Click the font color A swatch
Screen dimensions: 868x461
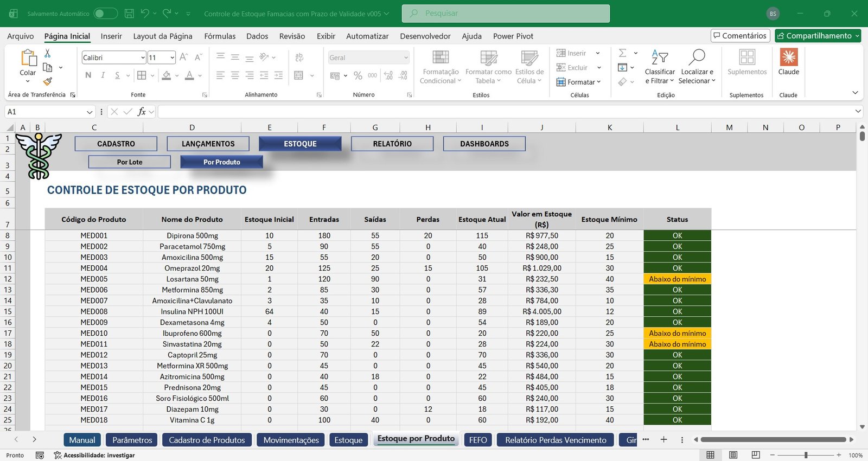click(x=189, y=75)
